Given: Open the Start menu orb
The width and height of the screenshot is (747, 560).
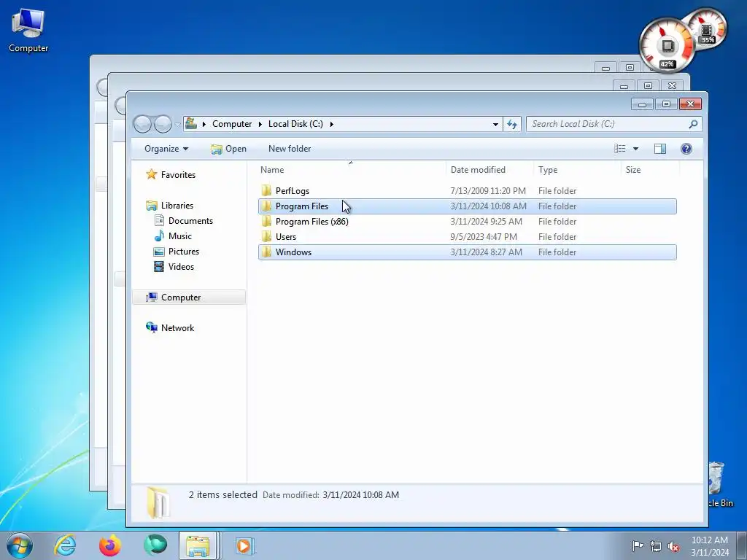Looking at the screenshot, I should pos(20,545).
